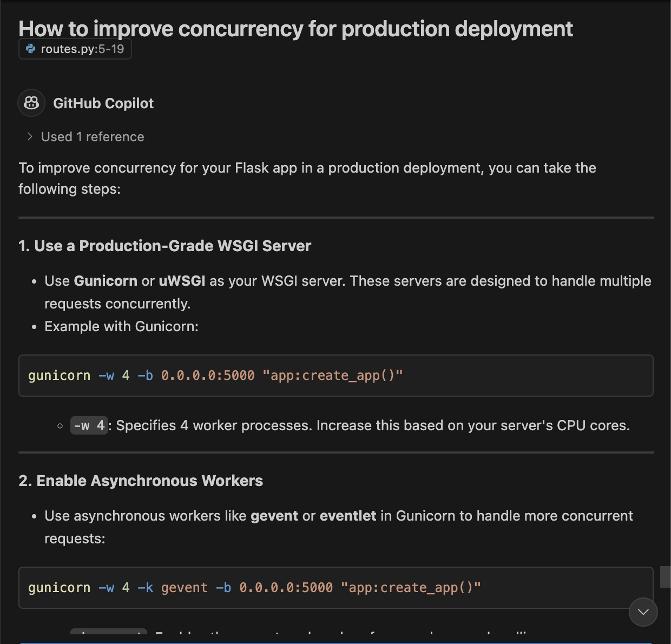Expand the Used 1 reference section
Screen dimensions: 671x644
pos(92,136)
